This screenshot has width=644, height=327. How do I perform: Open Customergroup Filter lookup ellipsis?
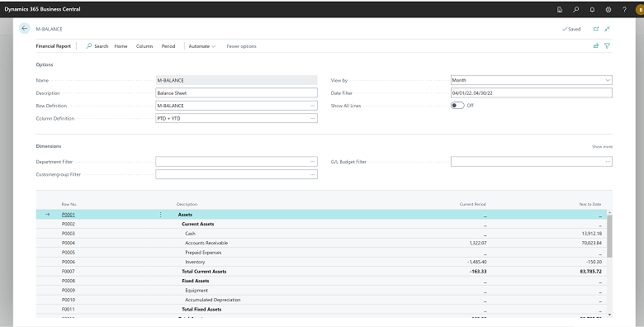[x=313, y=174]
